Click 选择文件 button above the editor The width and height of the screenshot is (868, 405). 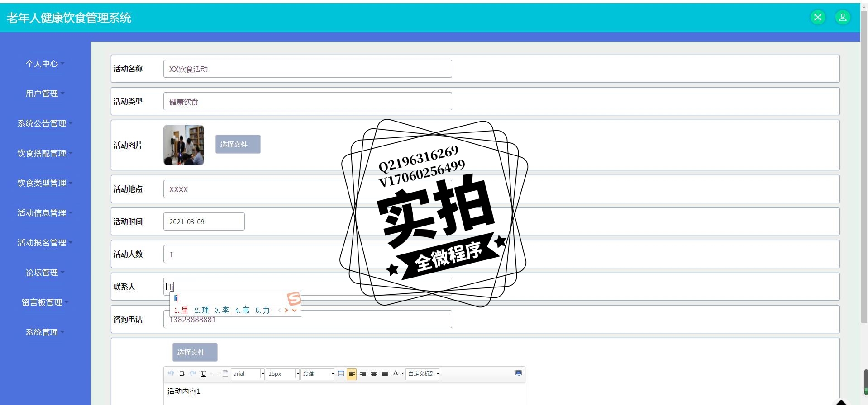(195, 352)
